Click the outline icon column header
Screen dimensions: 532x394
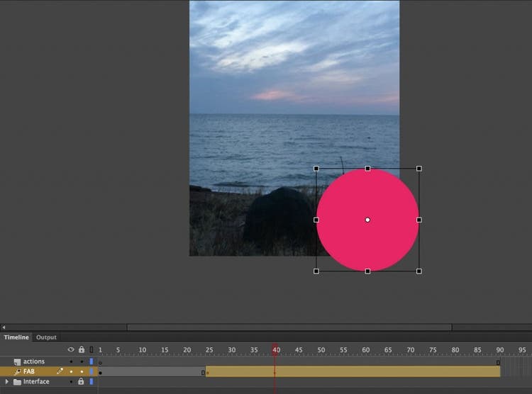(91, 349)
